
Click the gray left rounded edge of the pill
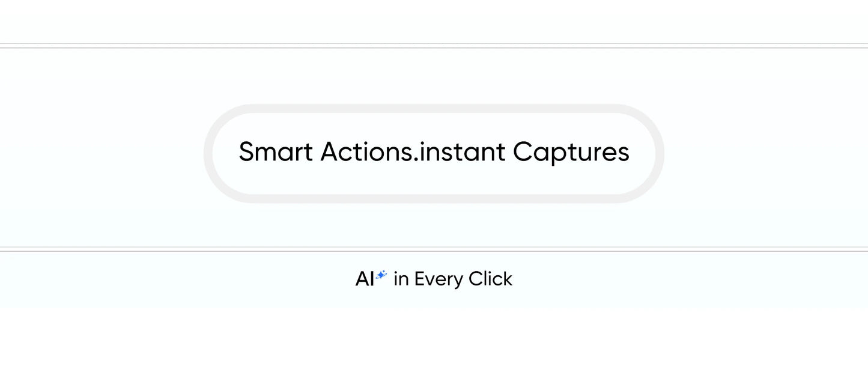[x=208, y=153]
